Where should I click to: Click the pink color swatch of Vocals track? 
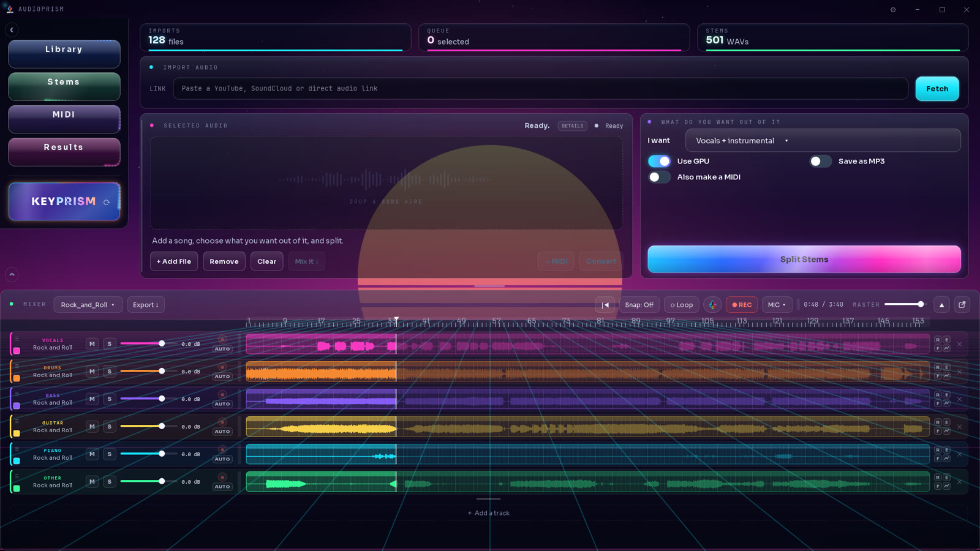point(17,351)
